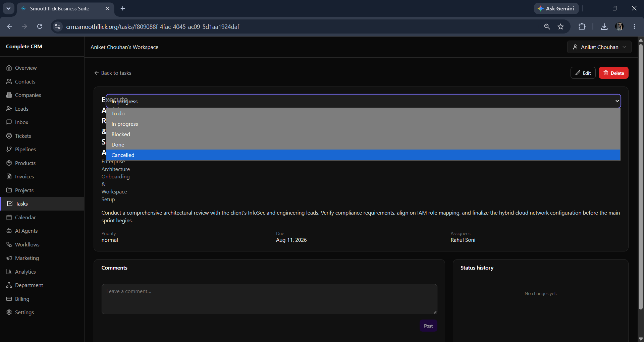Viewport: 644px width, 342px height.
Task: Click the Post comment button
Action: point(428,326)
